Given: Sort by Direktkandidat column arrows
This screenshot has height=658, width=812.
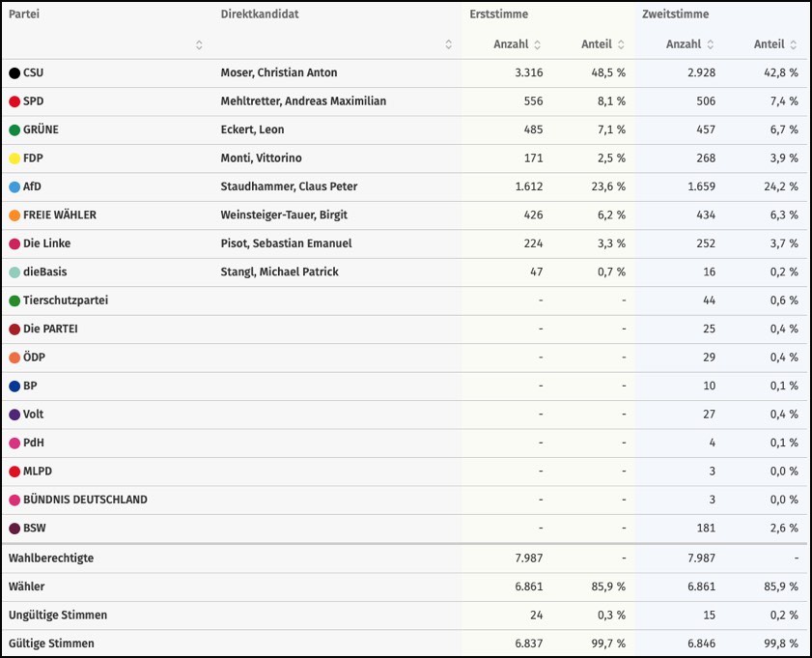Looking at the screenshot, I should 448,44.
